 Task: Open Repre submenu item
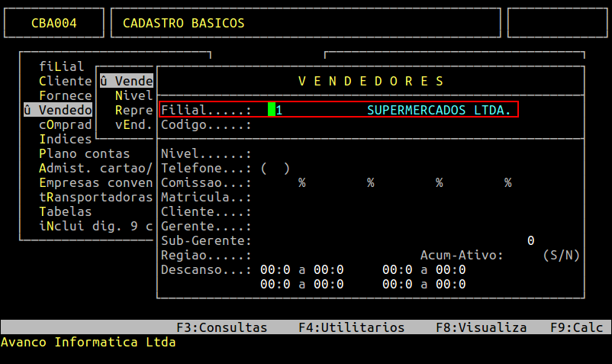tap(134, 110)
